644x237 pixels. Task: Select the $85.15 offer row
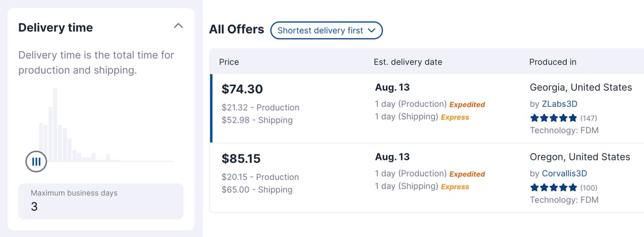point(427,178)
